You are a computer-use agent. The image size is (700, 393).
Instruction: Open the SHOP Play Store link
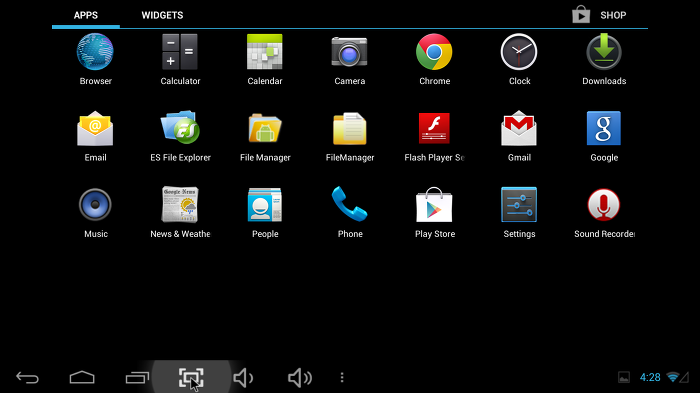coord(600,15)
